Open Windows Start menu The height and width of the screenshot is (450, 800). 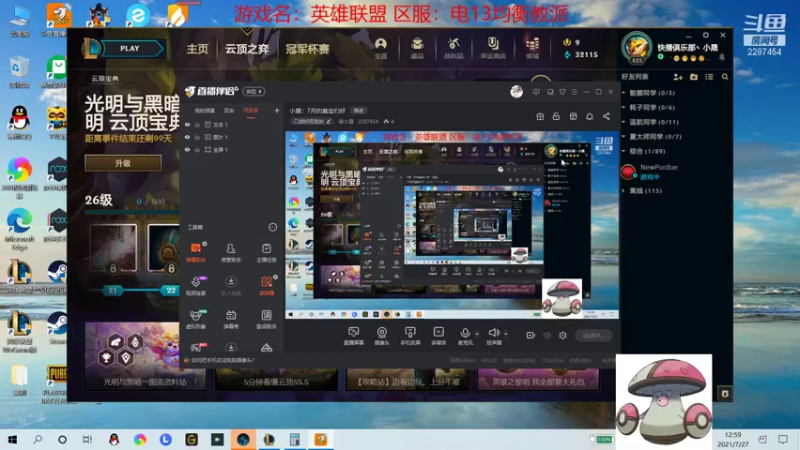click(12, 439)
